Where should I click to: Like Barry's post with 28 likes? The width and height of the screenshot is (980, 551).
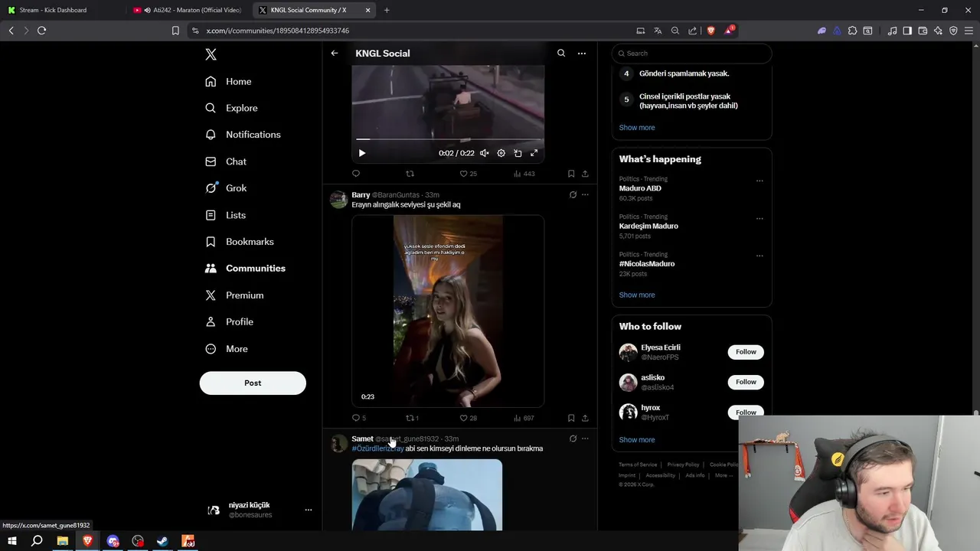click(468, 418)
